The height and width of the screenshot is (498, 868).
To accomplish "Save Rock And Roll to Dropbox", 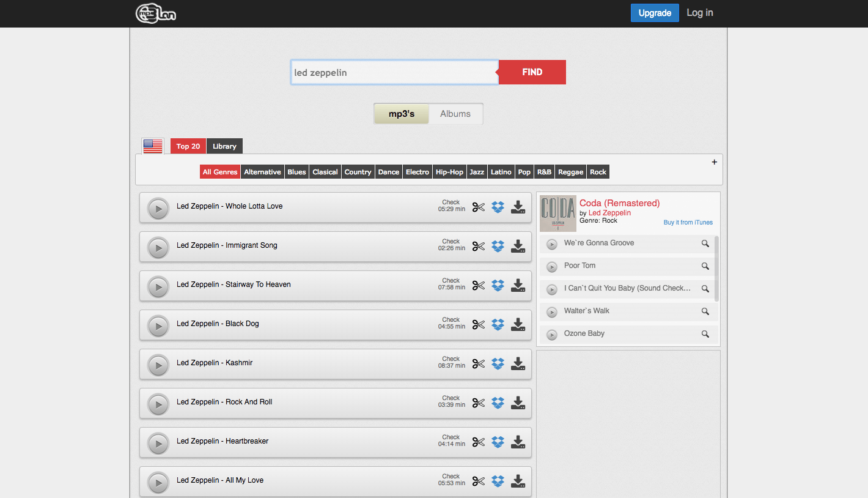I will 498,403.
